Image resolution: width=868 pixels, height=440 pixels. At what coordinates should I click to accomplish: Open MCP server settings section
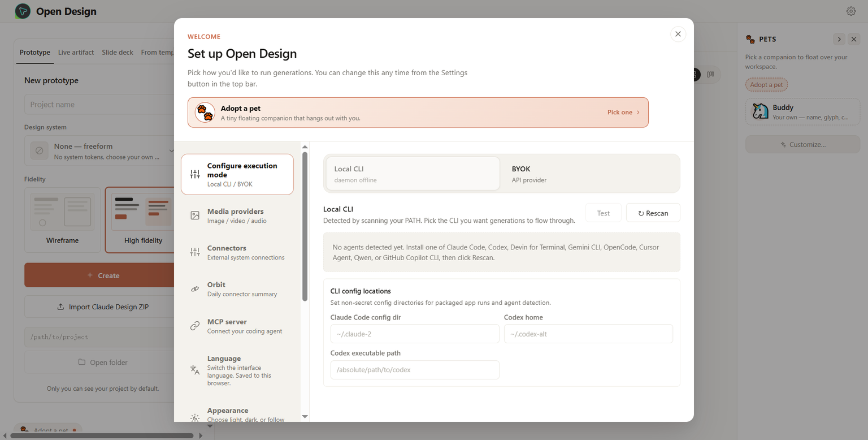tap(237, 326)
